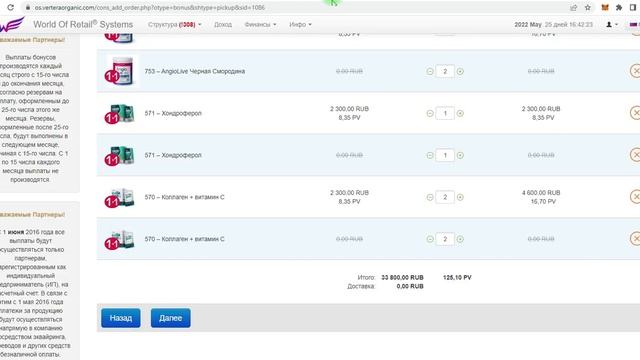Proceed with the Далее button
The width and height of the screenshot is (640, 360).
[x=171, y=318]
